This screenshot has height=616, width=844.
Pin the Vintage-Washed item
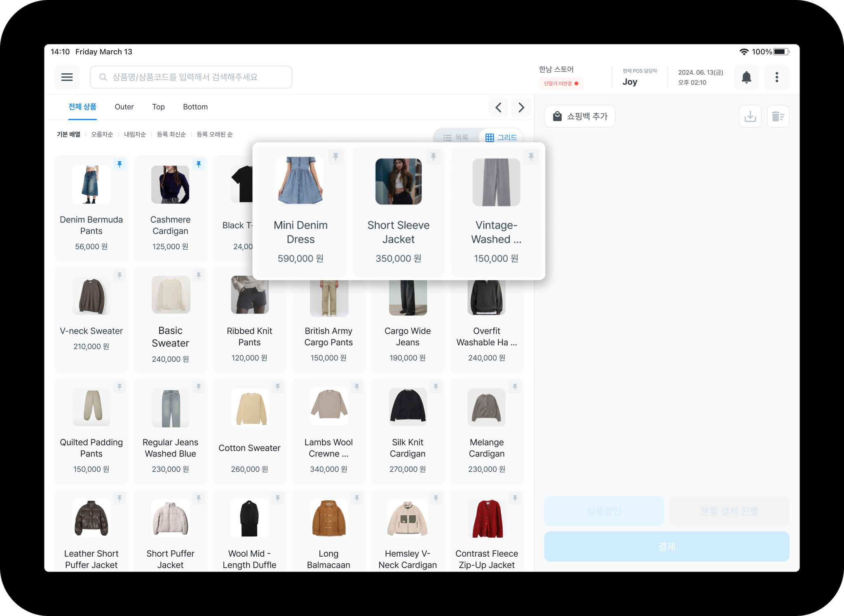[531, 157]
